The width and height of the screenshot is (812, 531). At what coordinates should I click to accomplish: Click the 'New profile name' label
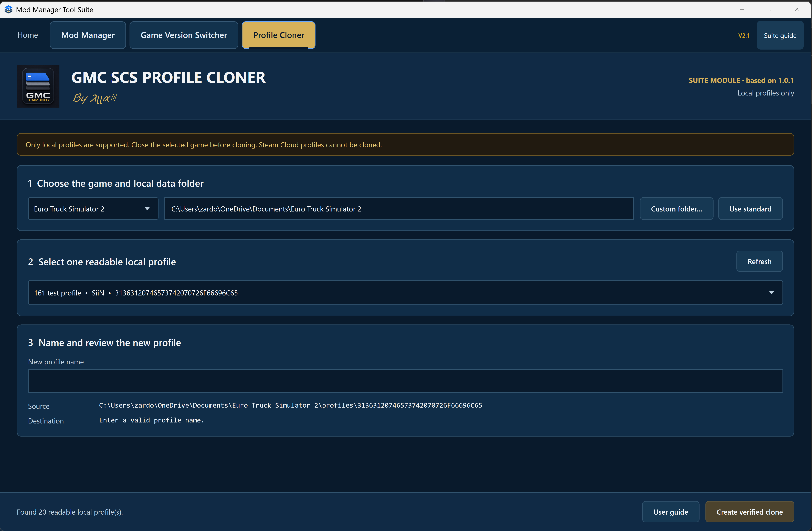point(56,362)
